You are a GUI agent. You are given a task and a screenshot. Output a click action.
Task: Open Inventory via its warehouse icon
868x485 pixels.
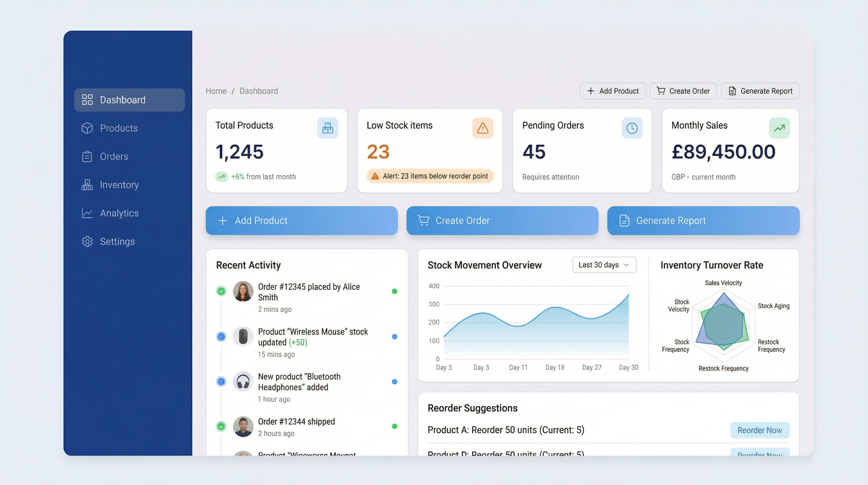pyautogui.click(x=87, y=184)
